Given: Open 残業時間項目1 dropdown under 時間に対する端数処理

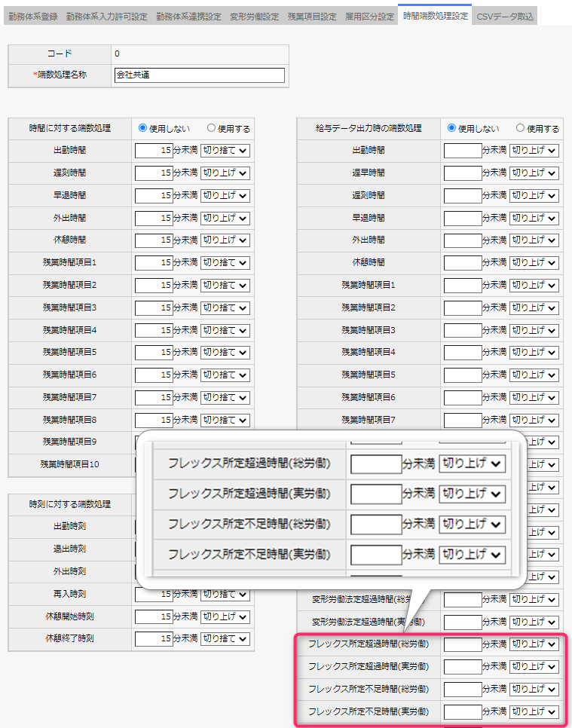Looking at the screenshot, I should [x=224, y=263].
